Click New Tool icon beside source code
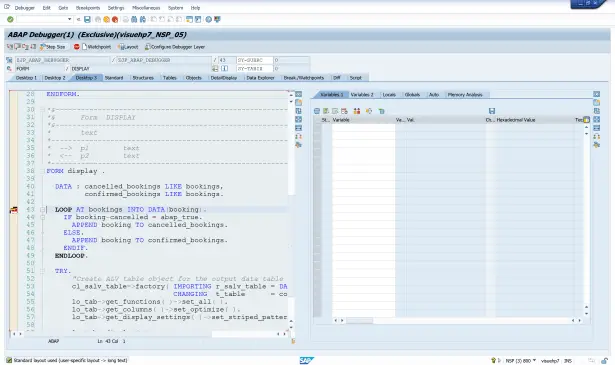Viewport: 615px width, 365px height. pos(298,102)
